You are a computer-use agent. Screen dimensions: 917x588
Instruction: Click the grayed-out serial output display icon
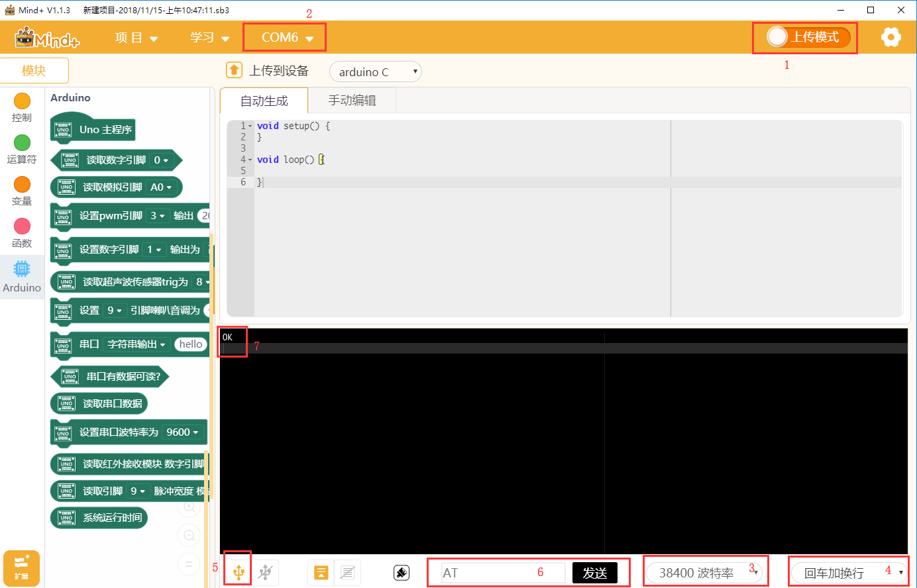click(347, 573)
